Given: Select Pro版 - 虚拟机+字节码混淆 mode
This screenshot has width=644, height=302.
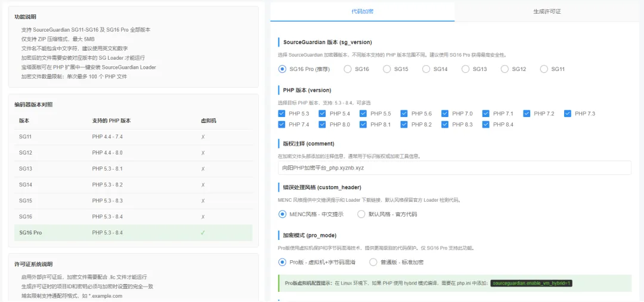Looking at the screenshot, I should 282,262.
